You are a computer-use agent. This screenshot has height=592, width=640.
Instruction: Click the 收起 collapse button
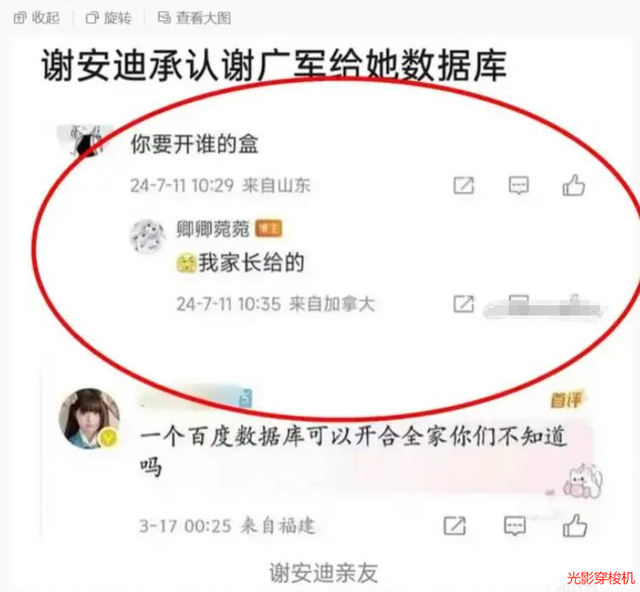[x=36, y=18]
